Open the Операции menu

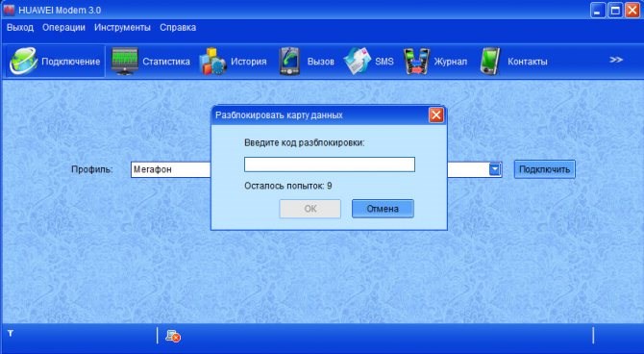[x=63, y=28]
